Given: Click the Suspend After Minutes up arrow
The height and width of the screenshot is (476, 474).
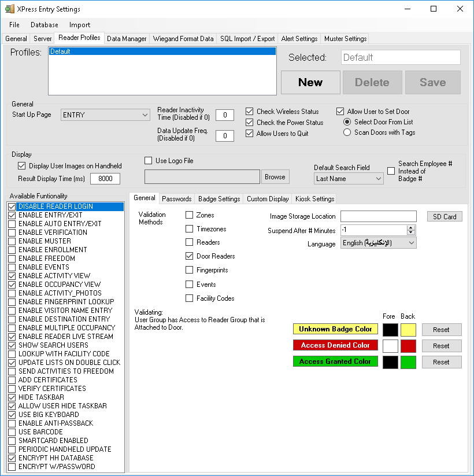Looking at the screenshot, I should tap(411, 227).
